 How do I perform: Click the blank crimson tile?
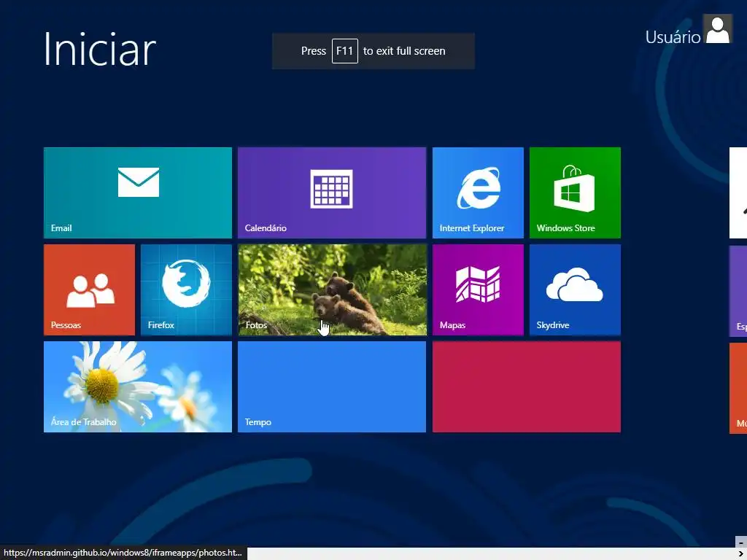[527, 387]
